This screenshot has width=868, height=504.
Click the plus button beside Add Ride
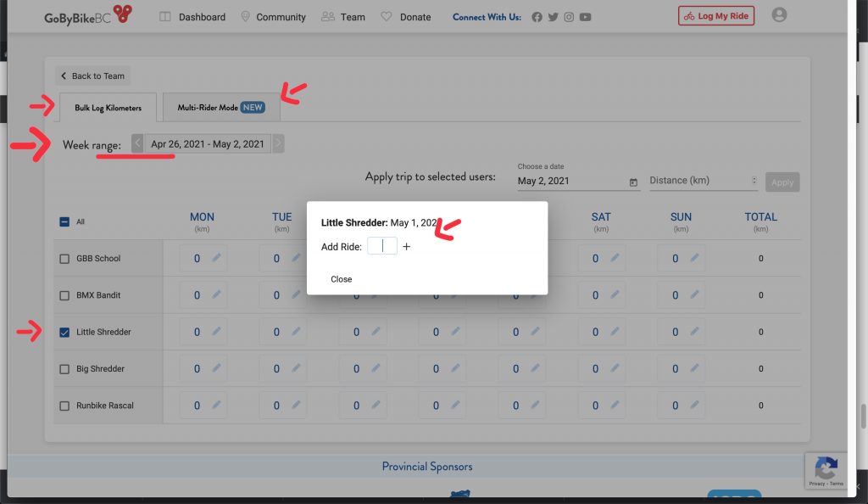[406, 246]
